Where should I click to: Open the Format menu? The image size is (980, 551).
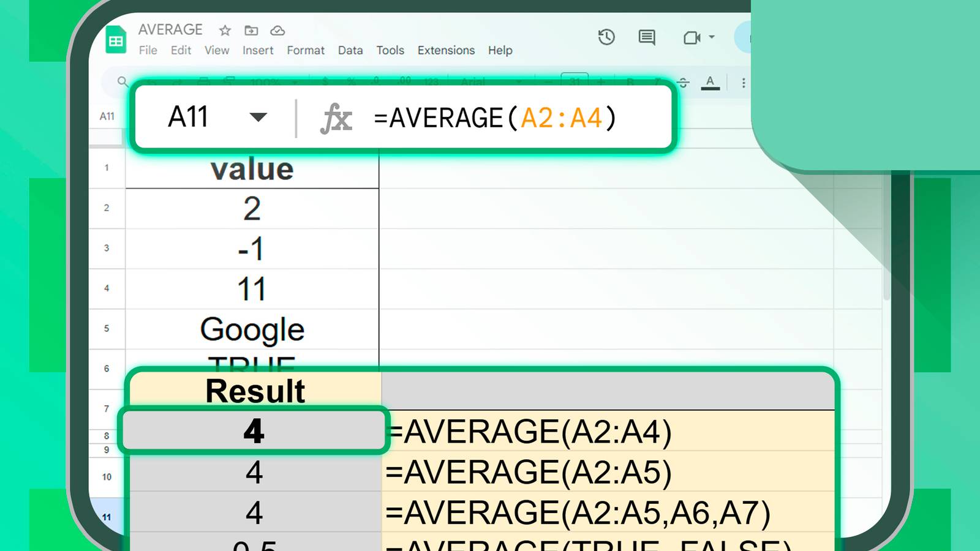coord(306,50)
